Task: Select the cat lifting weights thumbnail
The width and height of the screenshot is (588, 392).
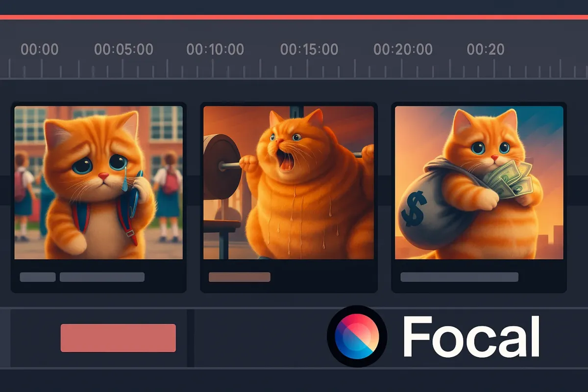Action: 289,182
